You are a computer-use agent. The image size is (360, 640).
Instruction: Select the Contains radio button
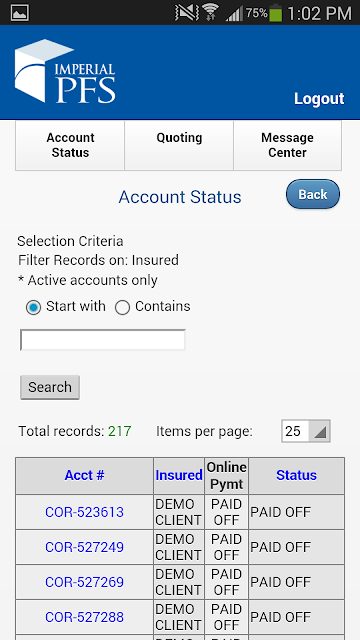coord(122,307)
